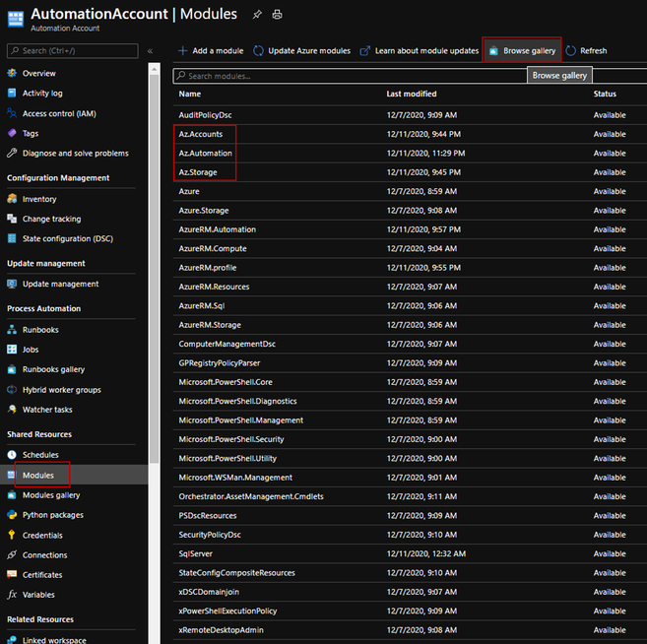Click the Variables fx icon

12,595
